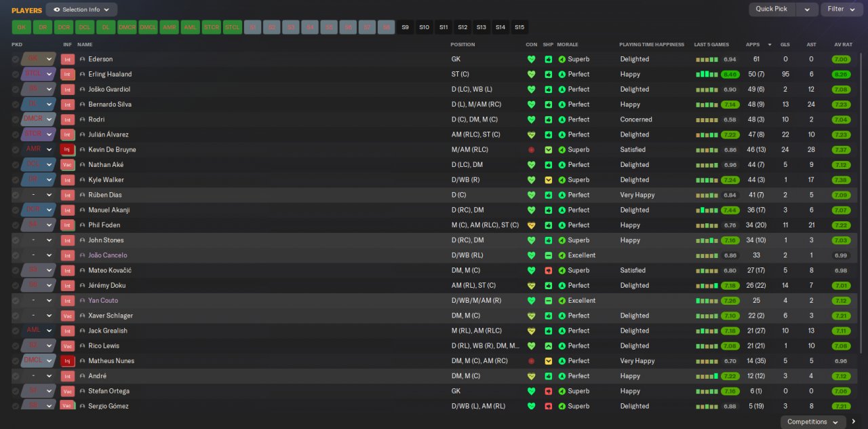Sort by the MORALE column header

tap(568, 45)
